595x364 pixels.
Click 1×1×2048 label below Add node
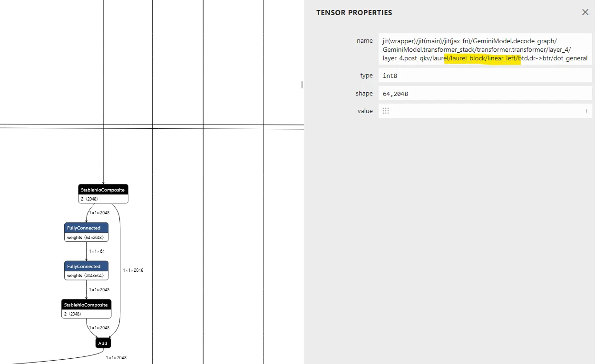116,357
